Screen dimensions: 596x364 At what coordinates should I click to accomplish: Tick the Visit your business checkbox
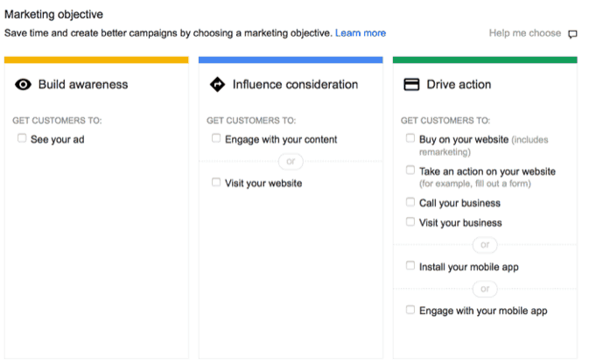point(410,221)
